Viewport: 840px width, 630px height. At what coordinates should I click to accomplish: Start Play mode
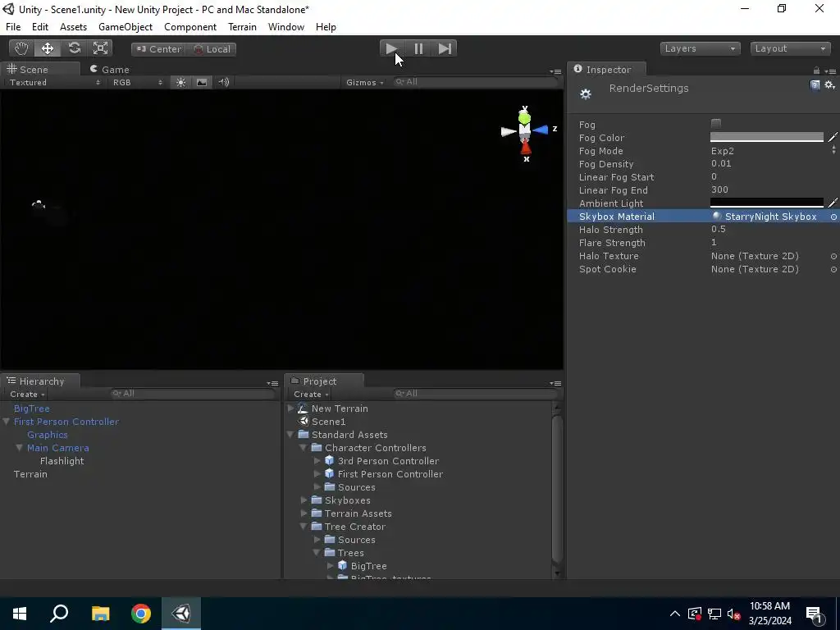392,48
